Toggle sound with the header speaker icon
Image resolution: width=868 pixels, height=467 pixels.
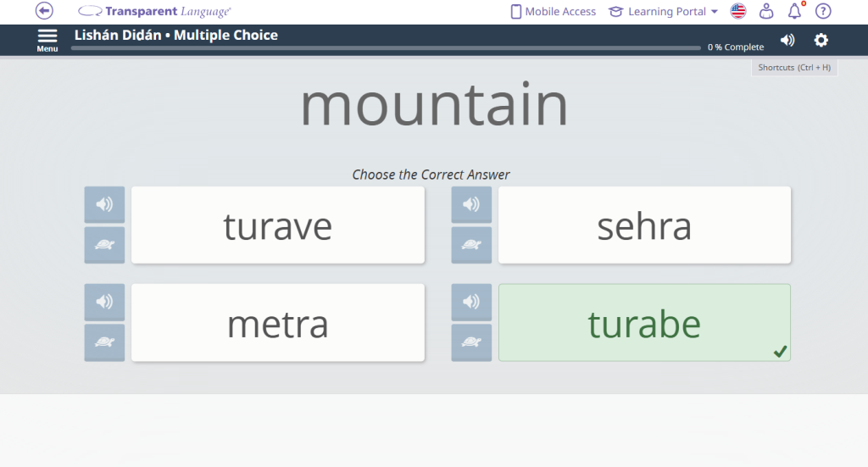(x=787, y=40)
